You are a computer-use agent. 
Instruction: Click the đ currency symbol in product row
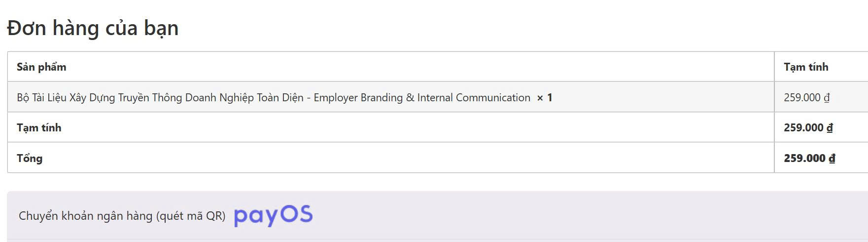[x=827, y=98]
